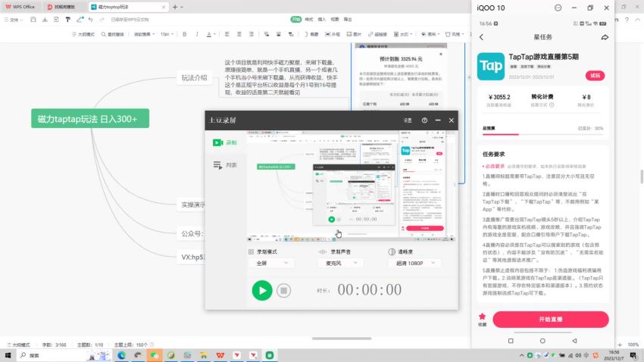Image resolution: width=644 pixels, height=362 pixels.
Task: Click the 大纲模式 status bar entry
Action: [19, 345]
